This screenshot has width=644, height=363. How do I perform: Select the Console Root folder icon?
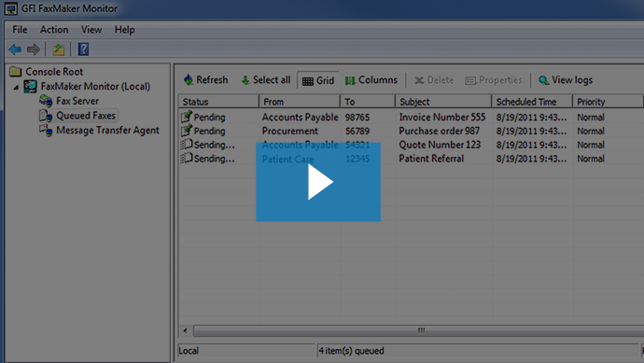click(16, 72)
